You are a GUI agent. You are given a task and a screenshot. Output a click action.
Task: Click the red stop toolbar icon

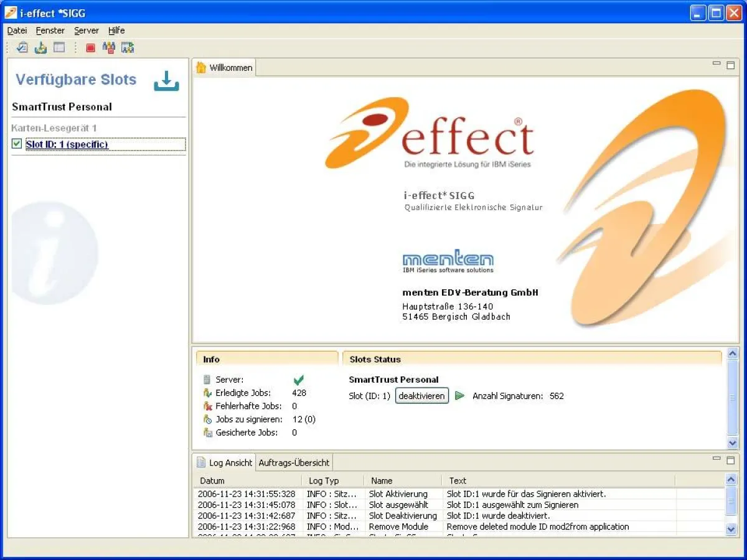(90, 47)
